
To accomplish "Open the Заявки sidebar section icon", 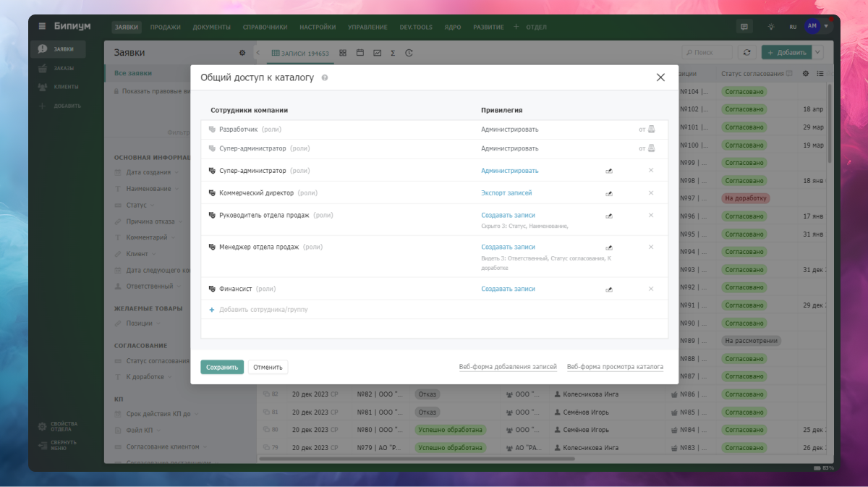I will 42,49.
